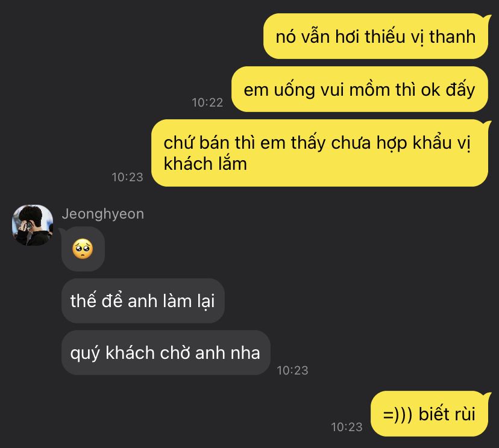Tap the message starting "chứ bán thì em thấy"
Image resolution: width=499 pixels, height=448 pixels.
click(320, 153)
